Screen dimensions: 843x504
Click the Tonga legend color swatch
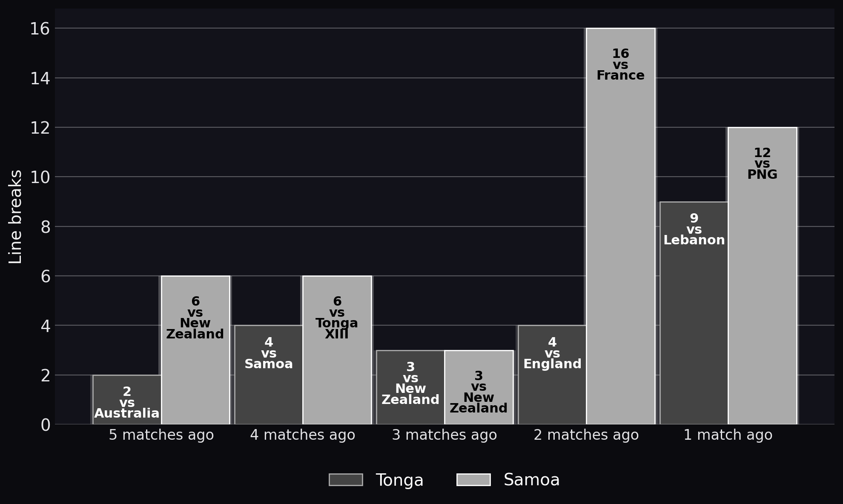pyautogui.click(x=346, y=480)
